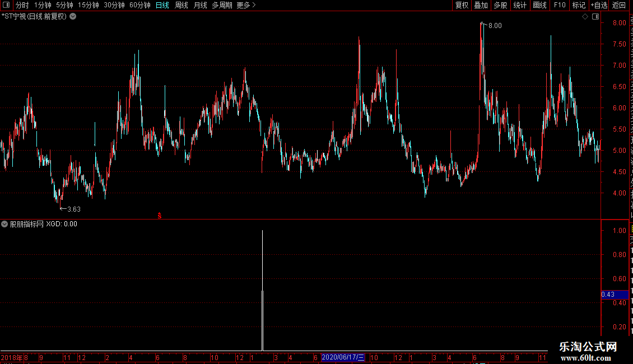
Task: Click the white XGD signal spike
Action: pos(262,291)
